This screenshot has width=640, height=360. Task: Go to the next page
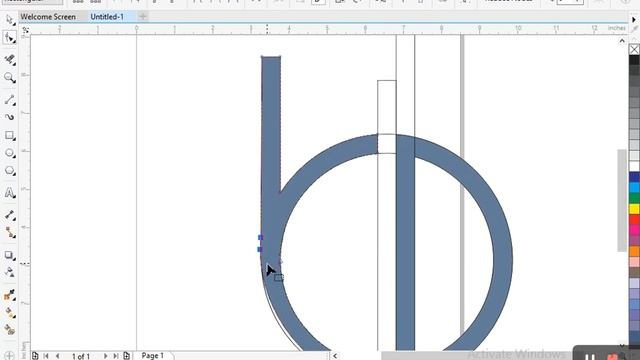pyautogui.click(x=105, y=356)
